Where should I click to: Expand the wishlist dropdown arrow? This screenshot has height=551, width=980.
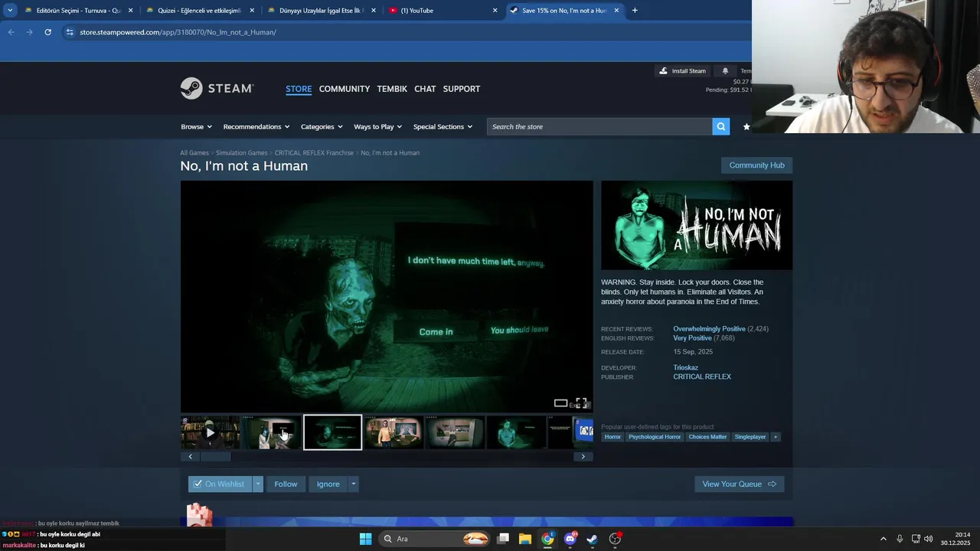[258, 484]
